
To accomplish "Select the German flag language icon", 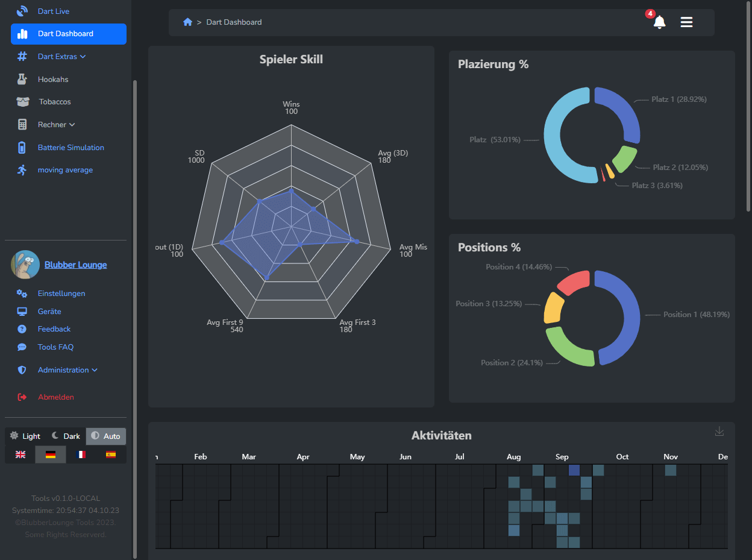I will 51,455.
